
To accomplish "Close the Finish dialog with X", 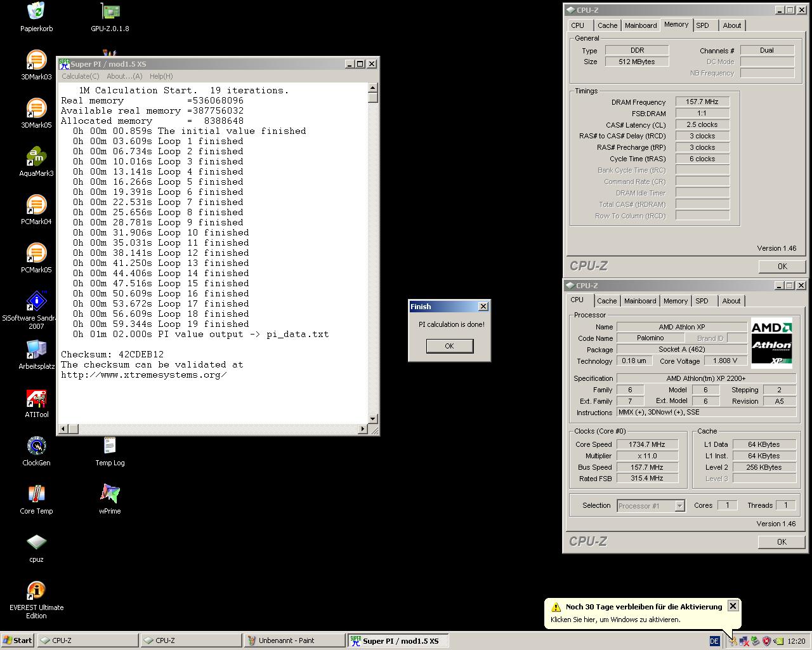I will coord(483,307).
